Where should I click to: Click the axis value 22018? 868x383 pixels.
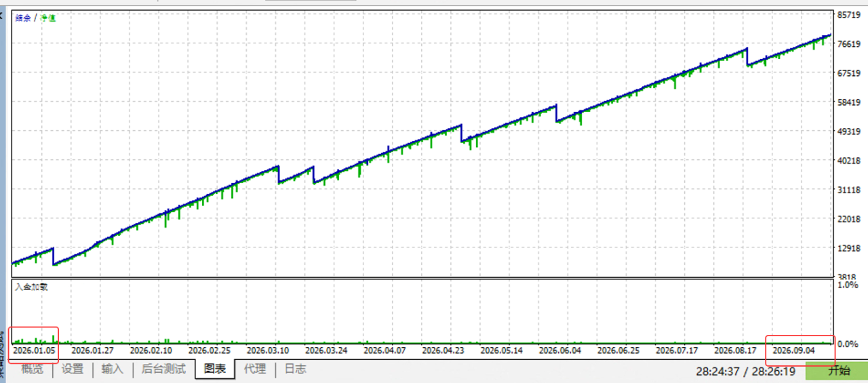click(x=849, y=219)
